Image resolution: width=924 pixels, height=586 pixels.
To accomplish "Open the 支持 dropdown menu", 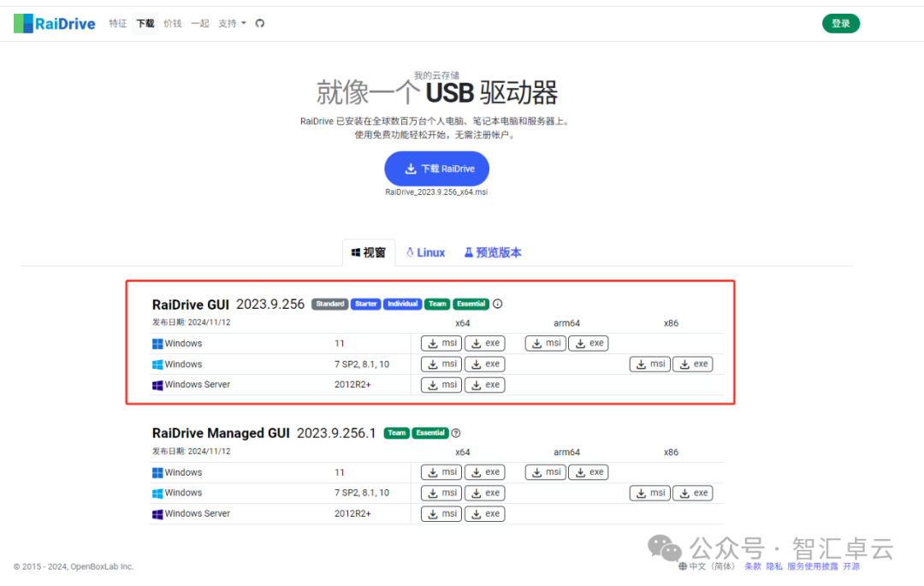I will (x=232, y=24).
